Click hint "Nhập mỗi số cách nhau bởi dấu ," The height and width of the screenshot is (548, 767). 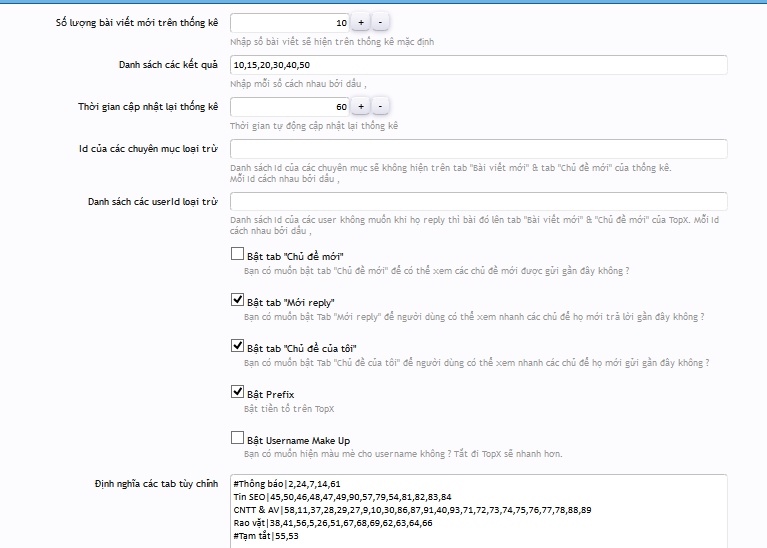pyautogui.click(x=298, y=84)
